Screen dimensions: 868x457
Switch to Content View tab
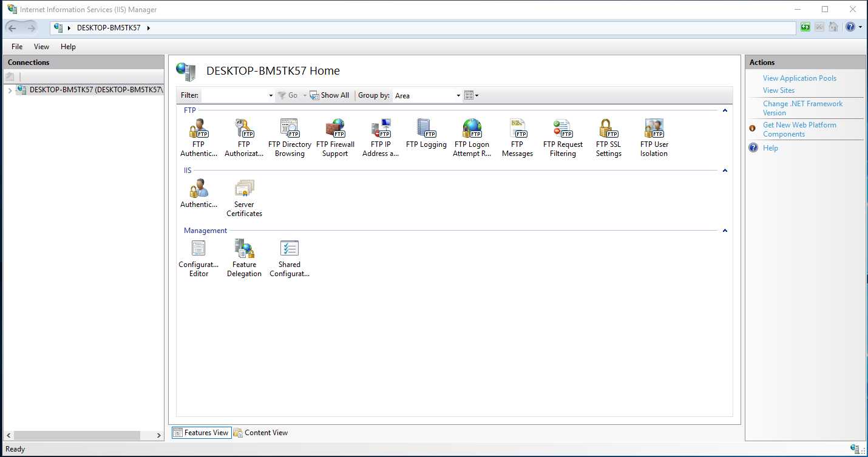tap(260, 433)
